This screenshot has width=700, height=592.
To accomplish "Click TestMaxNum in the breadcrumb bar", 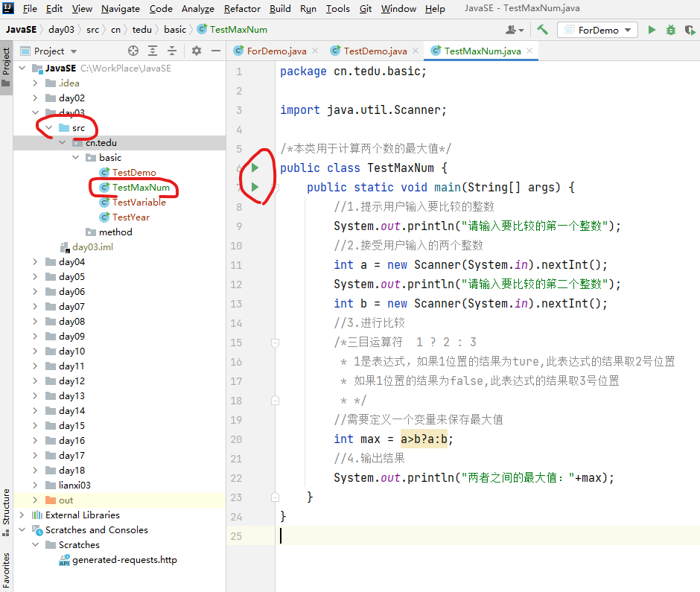I will click(238, 30).
